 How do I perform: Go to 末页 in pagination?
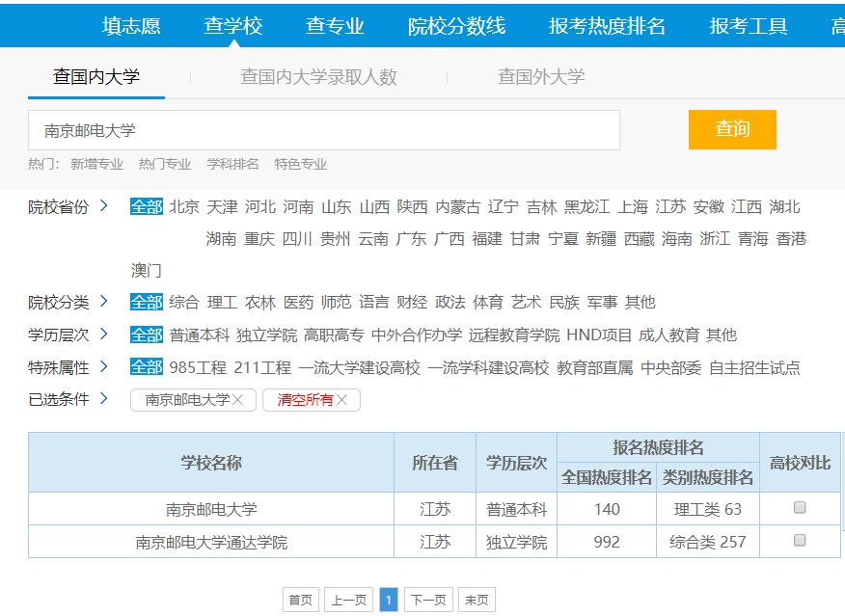[x=477, y=600]
